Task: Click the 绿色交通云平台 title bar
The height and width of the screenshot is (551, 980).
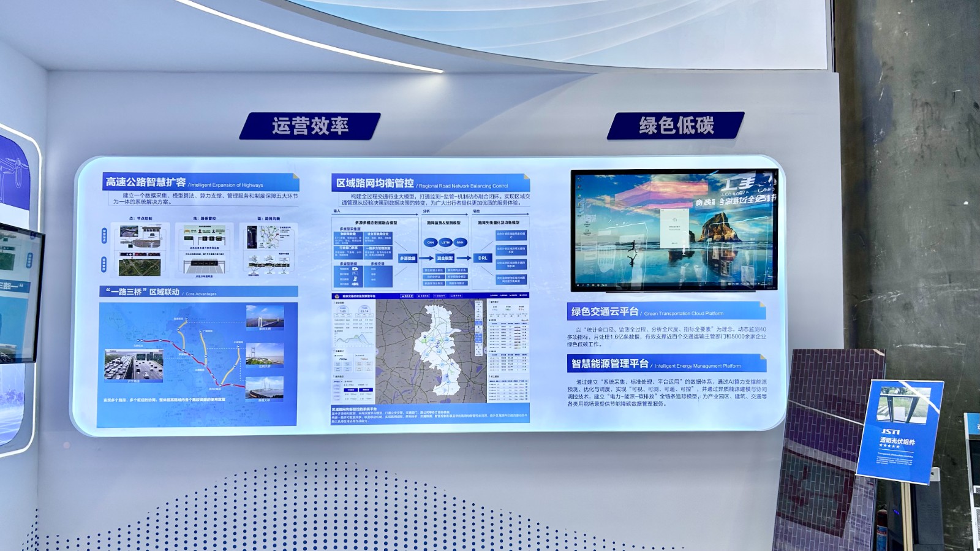Action: click(x=605, y=311)
